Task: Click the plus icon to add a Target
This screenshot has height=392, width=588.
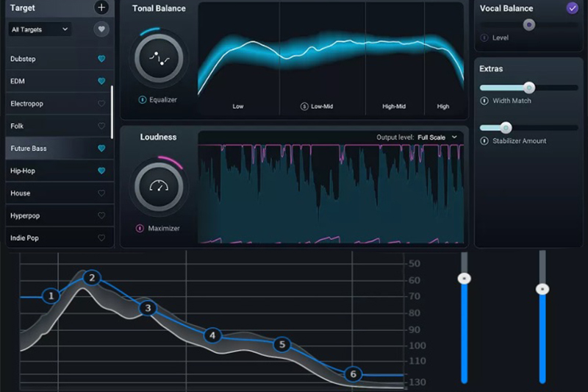Action: point(101,8)
